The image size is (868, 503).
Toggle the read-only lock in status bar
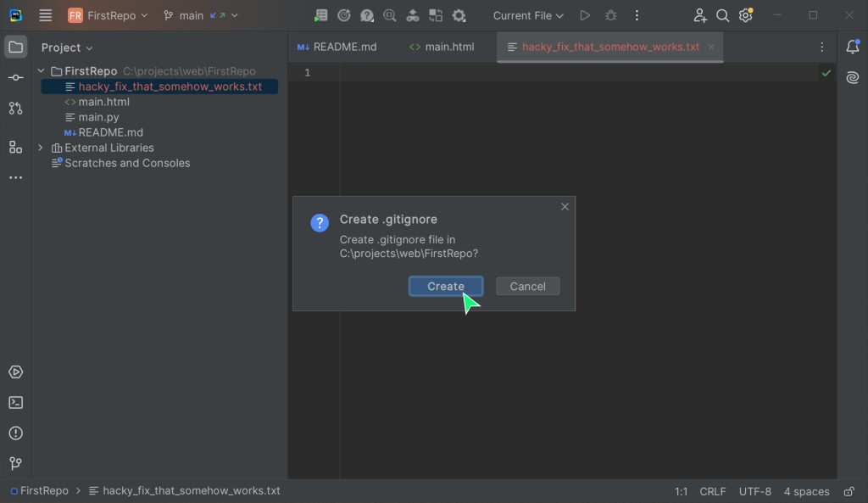click(x=849, y=491)
